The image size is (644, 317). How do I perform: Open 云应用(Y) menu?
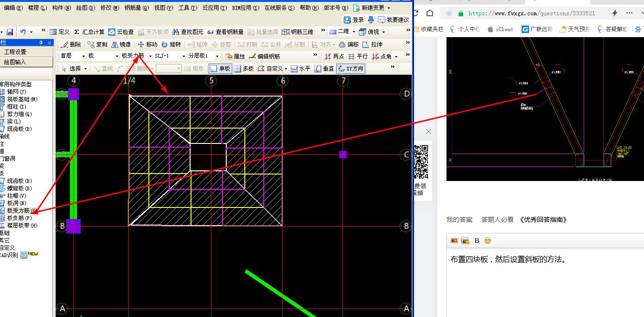pos(215,8)
